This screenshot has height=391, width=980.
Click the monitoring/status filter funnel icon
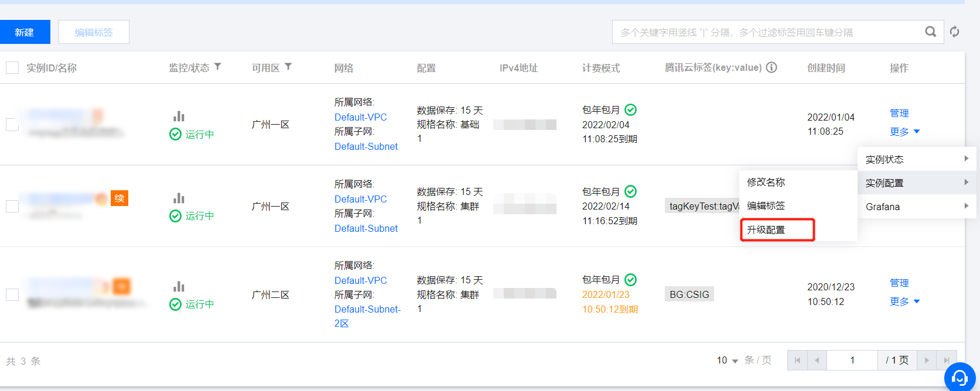pyautogui.click(x=218, y=67)
